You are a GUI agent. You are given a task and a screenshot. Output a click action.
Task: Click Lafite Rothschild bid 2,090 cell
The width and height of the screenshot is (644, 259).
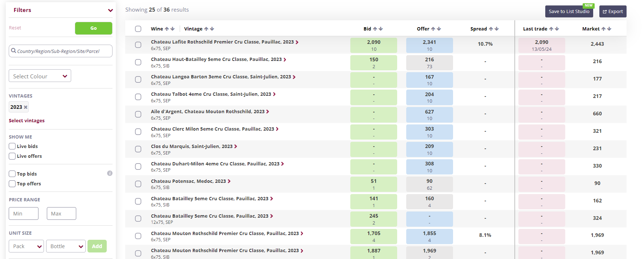coord(374,45)
